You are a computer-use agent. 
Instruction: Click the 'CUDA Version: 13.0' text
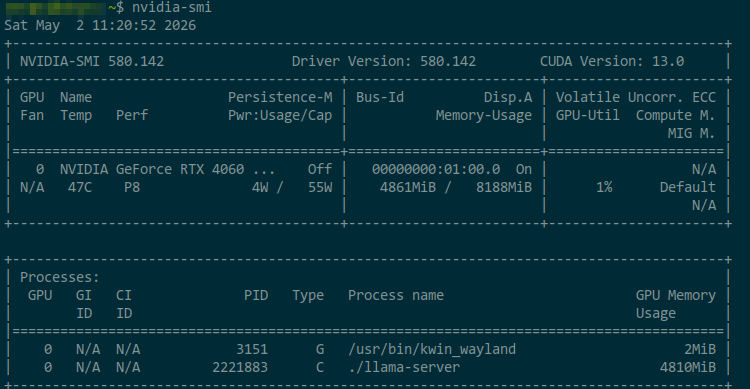(612, 61)
